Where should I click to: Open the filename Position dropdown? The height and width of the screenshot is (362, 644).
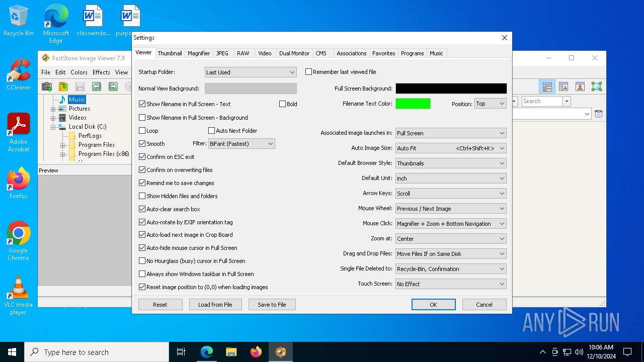[x=491, y=104]
